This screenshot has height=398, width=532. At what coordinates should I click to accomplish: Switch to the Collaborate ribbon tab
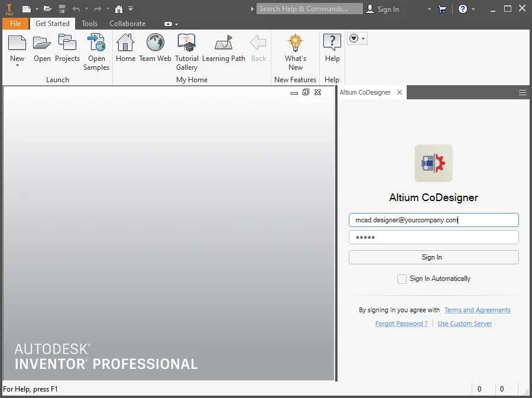[127, 24]
